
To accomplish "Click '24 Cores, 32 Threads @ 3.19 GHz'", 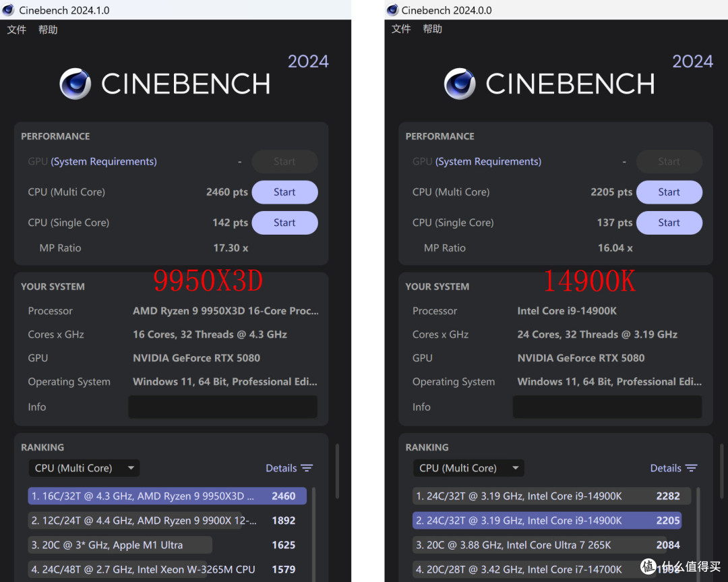I will coord(597,334).
